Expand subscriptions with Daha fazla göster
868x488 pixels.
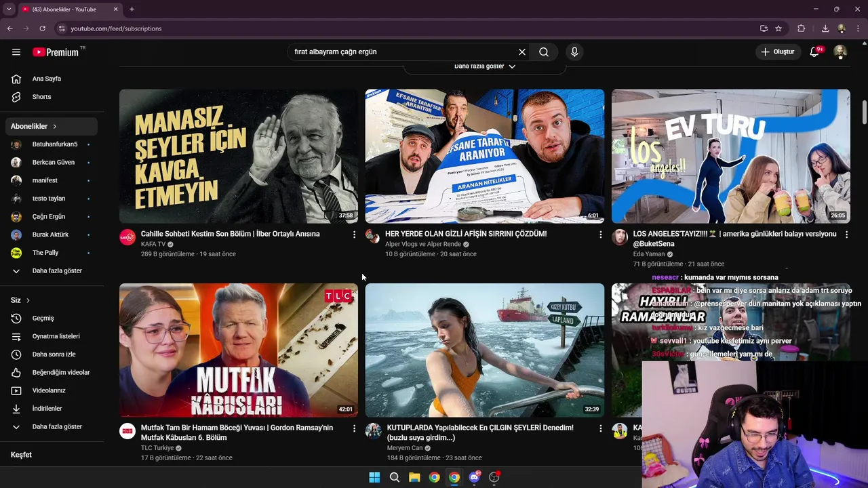(x=53, y=271)
